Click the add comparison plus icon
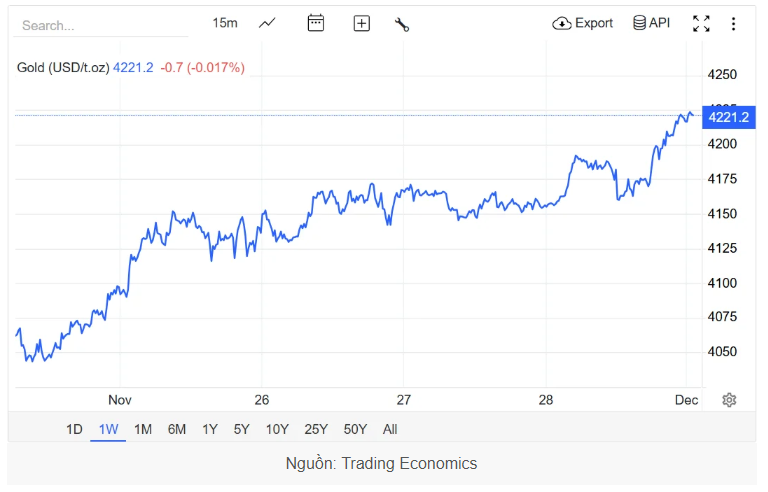Screen dimensions: 768x492 pos(362,23)
